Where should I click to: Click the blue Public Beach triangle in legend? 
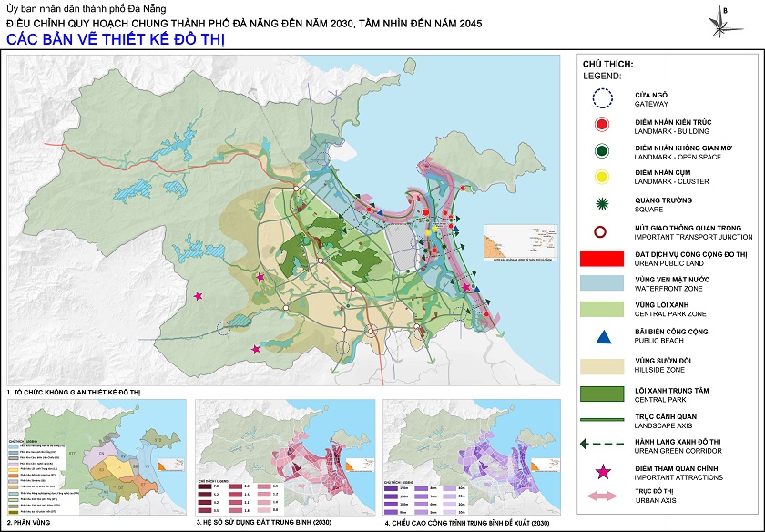pos(601,337)
